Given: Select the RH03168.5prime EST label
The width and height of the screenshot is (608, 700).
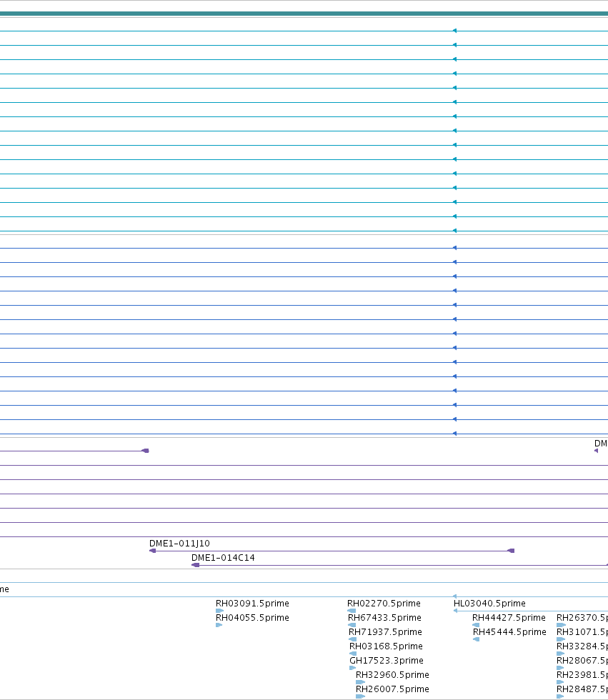Looking at the screenshot, I should click(386, 646).
